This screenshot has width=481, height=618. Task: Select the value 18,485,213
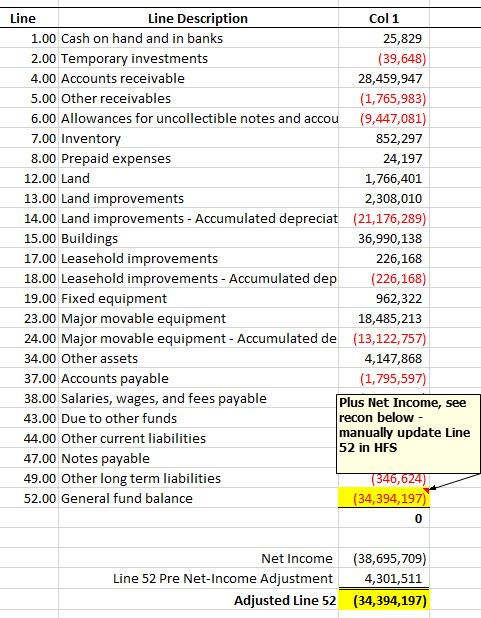click(x=384, y=318)
